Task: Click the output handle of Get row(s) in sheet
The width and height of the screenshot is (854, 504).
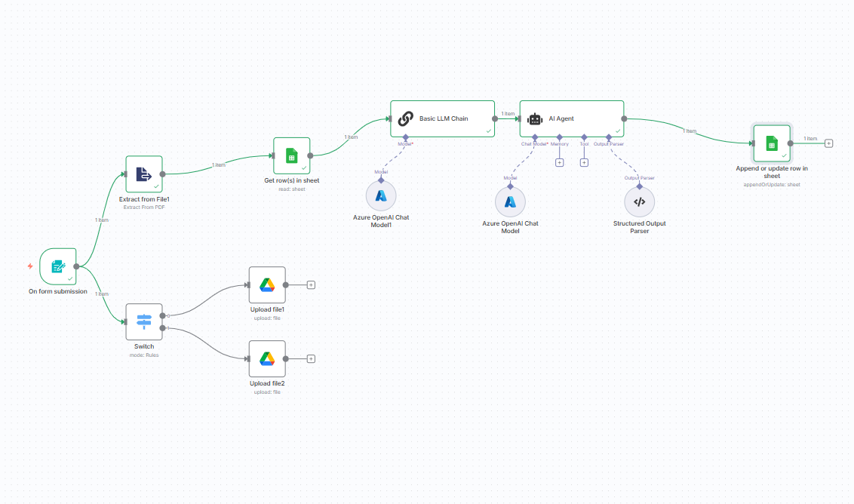Action: [310, 156]
